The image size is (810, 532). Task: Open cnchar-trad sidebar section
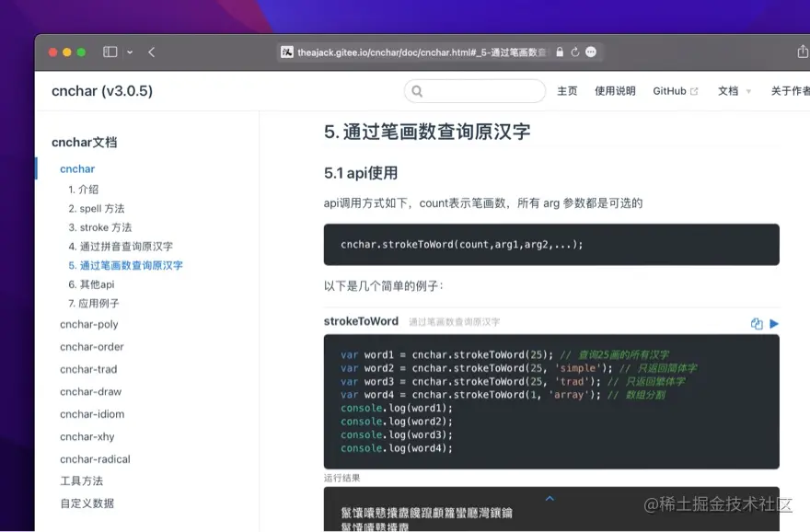[x=88, y=369]
